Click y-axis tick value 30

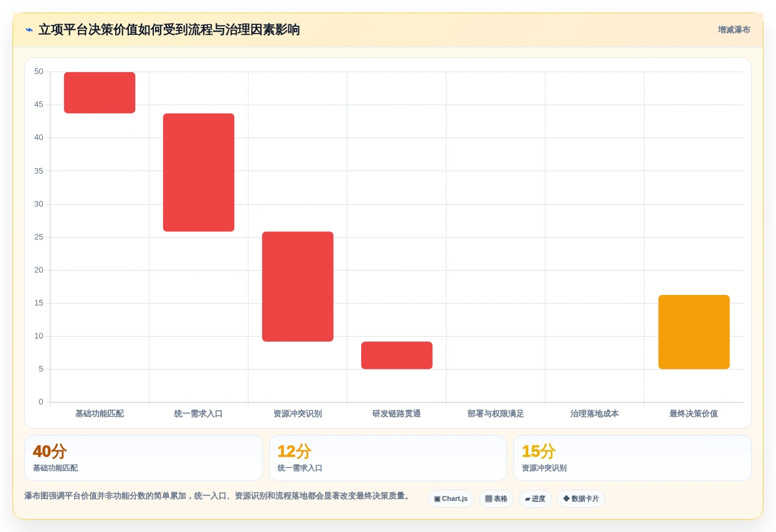pos(39,204)
